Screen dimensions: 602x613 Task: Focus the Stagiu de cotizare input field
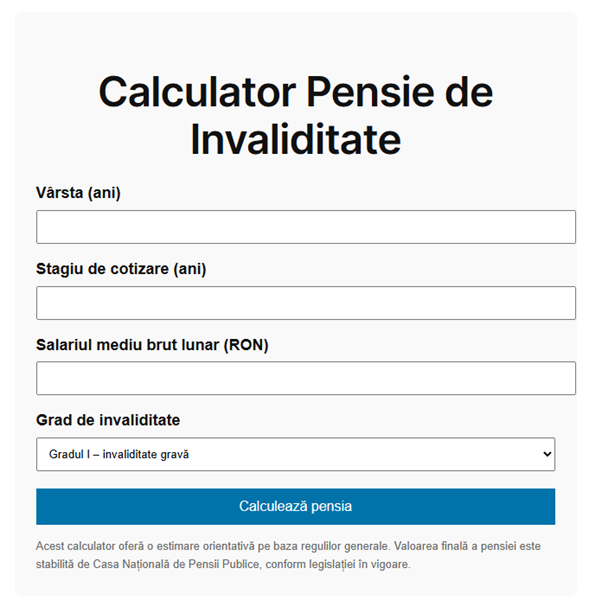pyautogui.click(x=305, y=303)
